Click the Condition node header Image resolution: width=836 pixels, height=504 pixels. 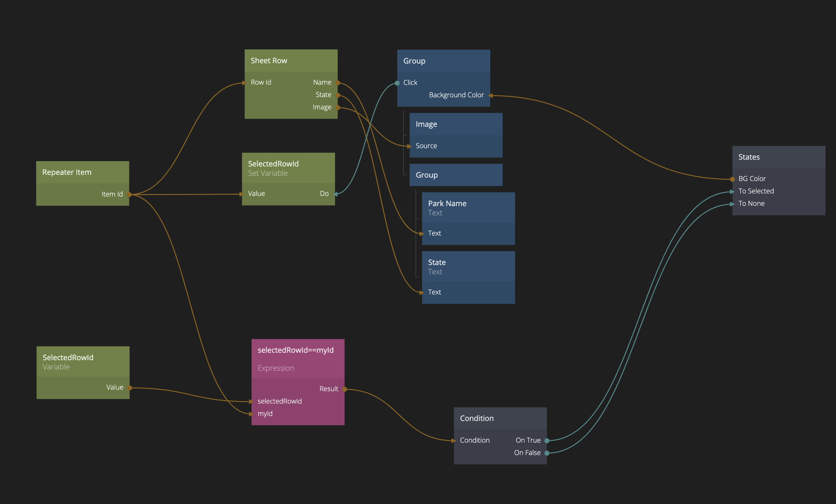477,418
